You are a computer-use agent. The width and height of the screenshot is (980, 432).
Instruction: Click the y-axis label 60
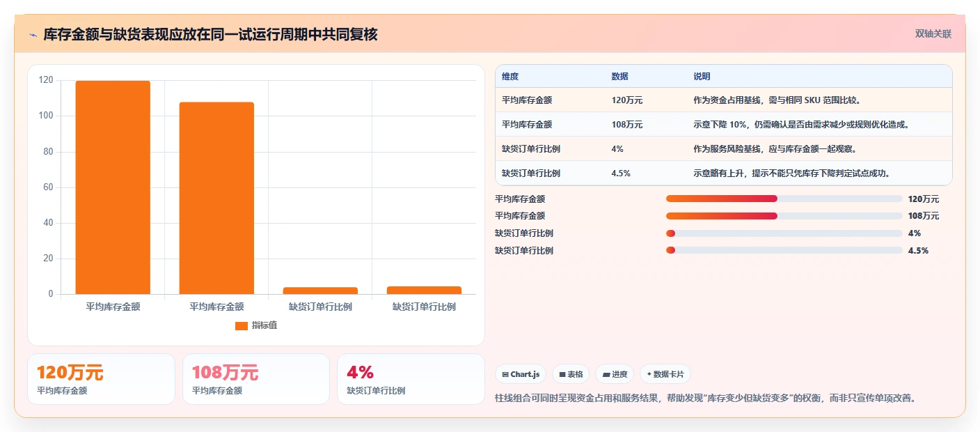click(x=48, y=187)
